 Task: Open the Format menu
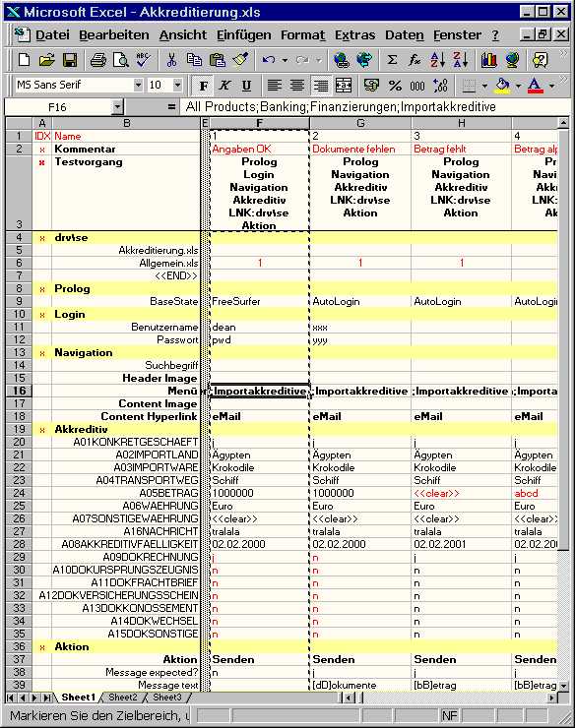pos(302,35)
